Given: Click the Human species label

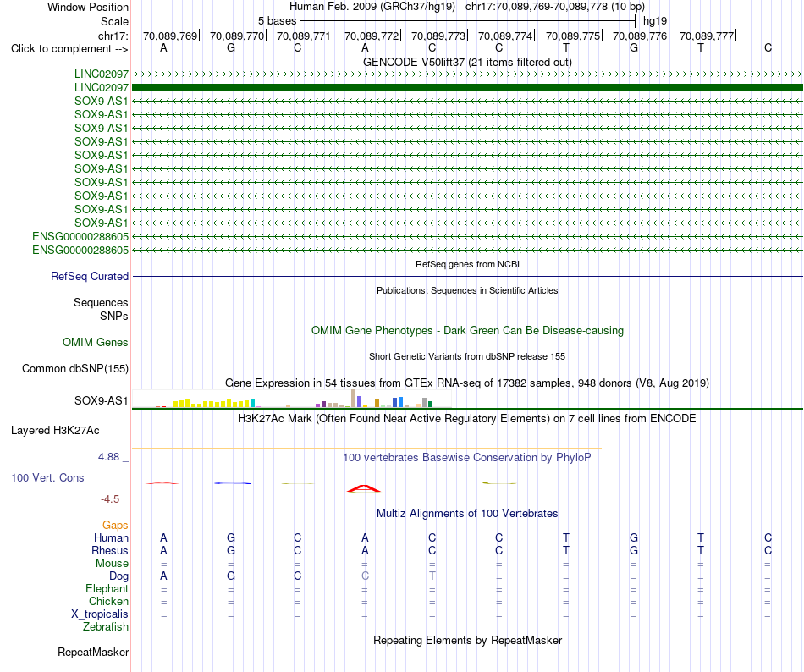Looking at the screenshot, I should pyautogui.click(x=111, y=537).
